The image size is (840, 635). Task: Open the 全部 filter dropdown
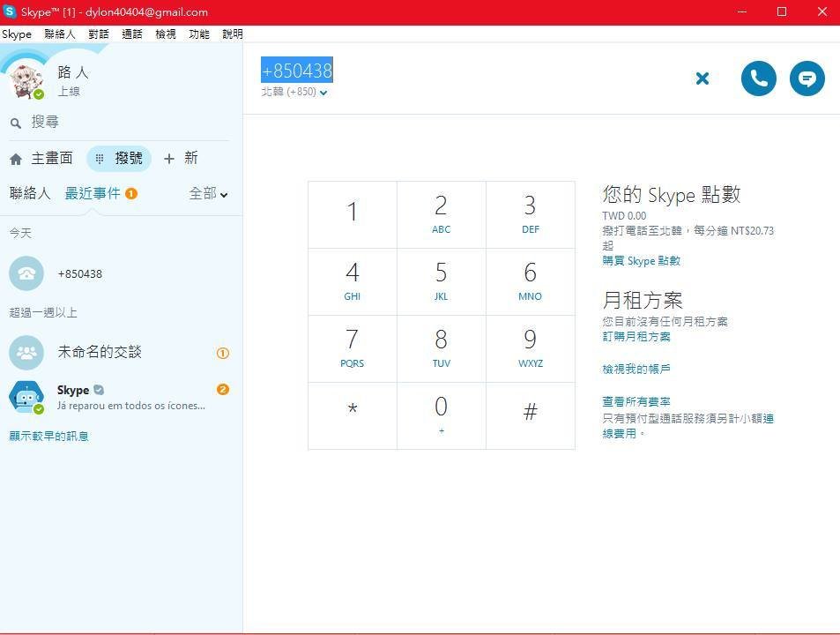coord(208,193)
